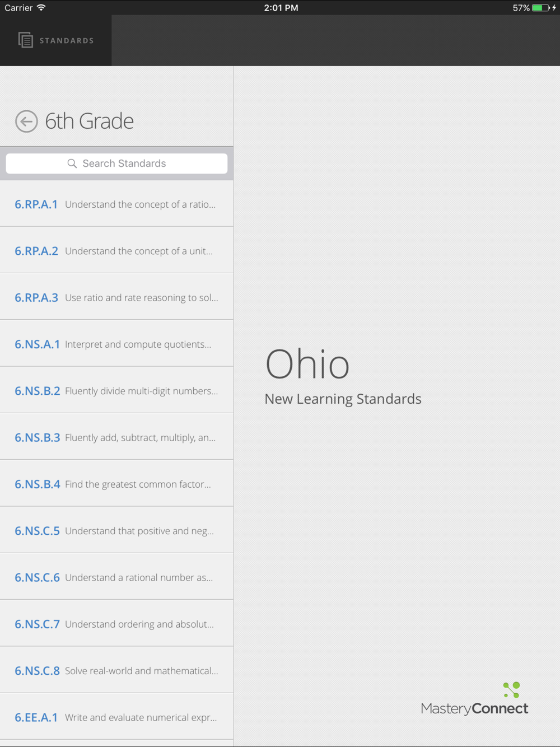The image size is (560, 747).
Task: Open 6.NS.C.8 real-world and mathematical problems
Action: (x=116, y=671)
